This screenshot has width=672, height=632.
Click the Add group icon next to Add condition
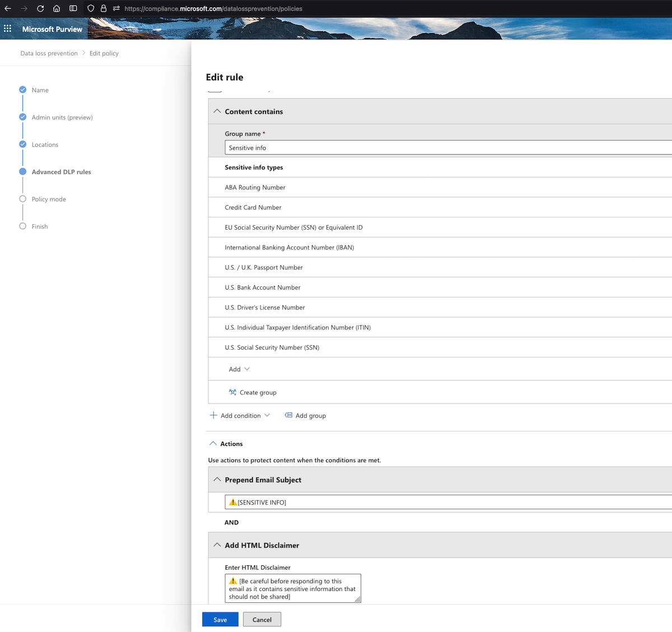[289, 415]
